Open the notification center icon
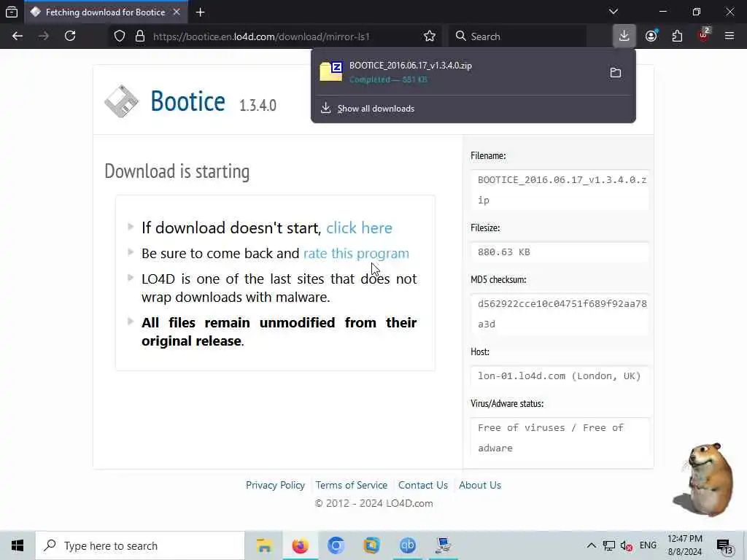 [x=724, y=546]
